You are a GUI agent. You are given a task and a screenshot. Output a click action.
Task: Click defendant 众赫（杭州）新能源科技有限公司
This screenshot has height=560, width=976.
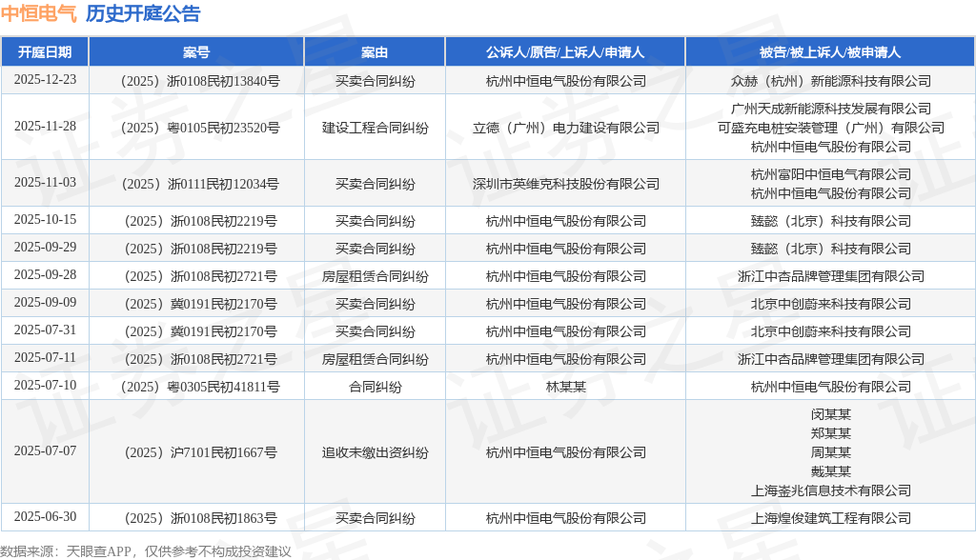(830, 81)
